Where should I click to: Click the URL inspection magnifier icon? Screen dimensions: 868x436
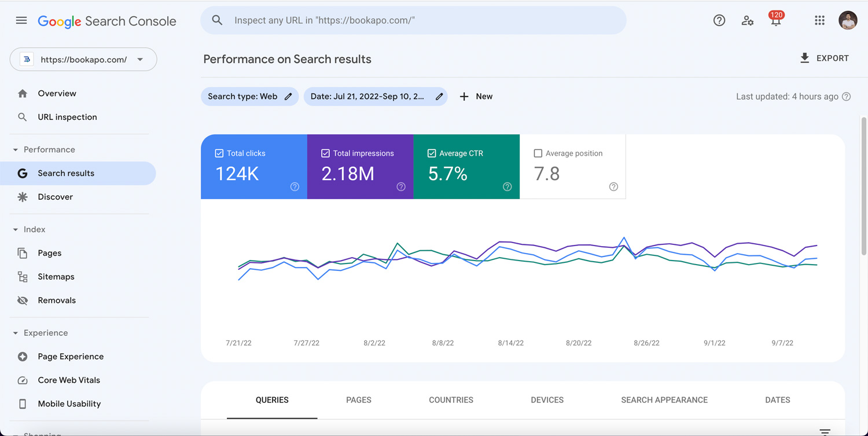pos(23,117)
